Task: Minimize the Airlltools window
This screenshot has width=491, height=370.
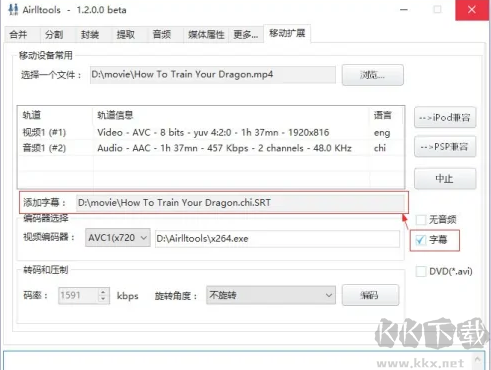Action: tap(404, 10)
